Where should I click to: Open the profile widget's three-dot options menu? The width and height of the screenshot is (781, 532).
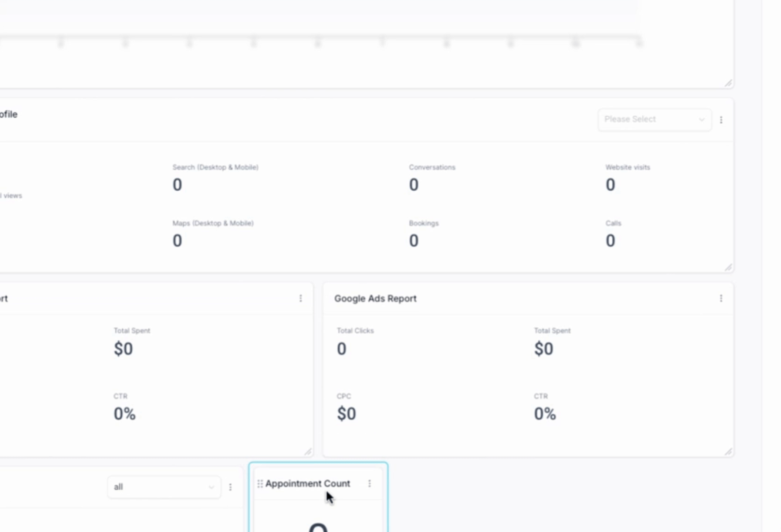[721, 120]
